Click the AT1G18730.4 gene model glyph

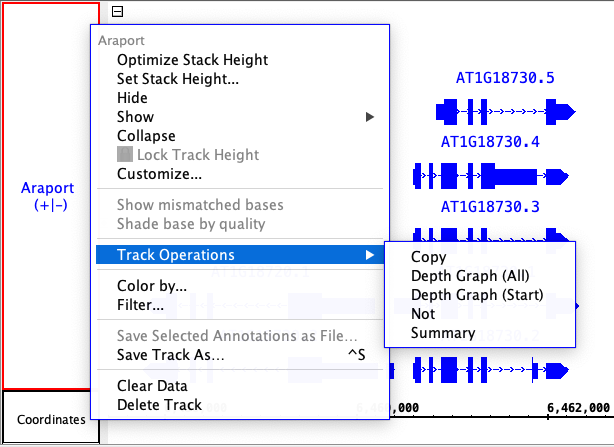(x=491, y=176)
